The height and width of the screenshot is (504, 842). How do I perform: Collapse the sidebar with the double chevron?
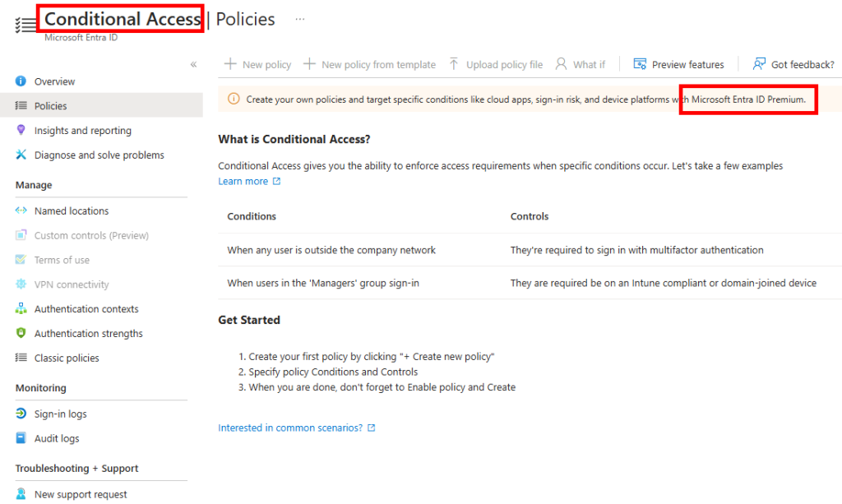[193, 64]
